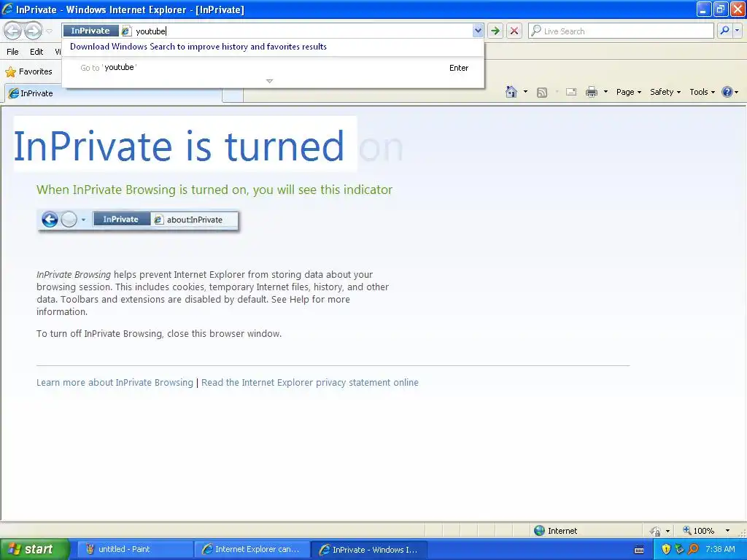Expand the autocomplete list chevron
The width and height of the screenshot is (747, 560).
pyautogui.click(x=270, y=81)
